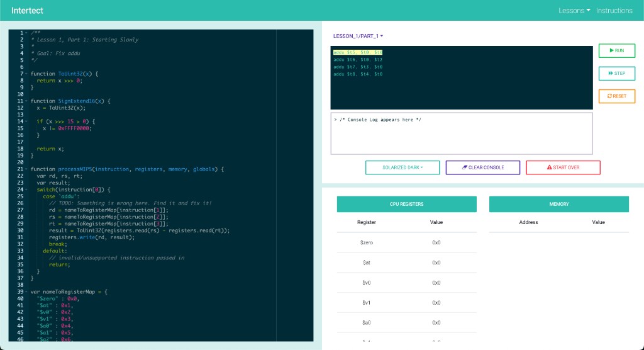Open the Lessons dropdown menu
The image size is (644, 350).
coord(574,11)
